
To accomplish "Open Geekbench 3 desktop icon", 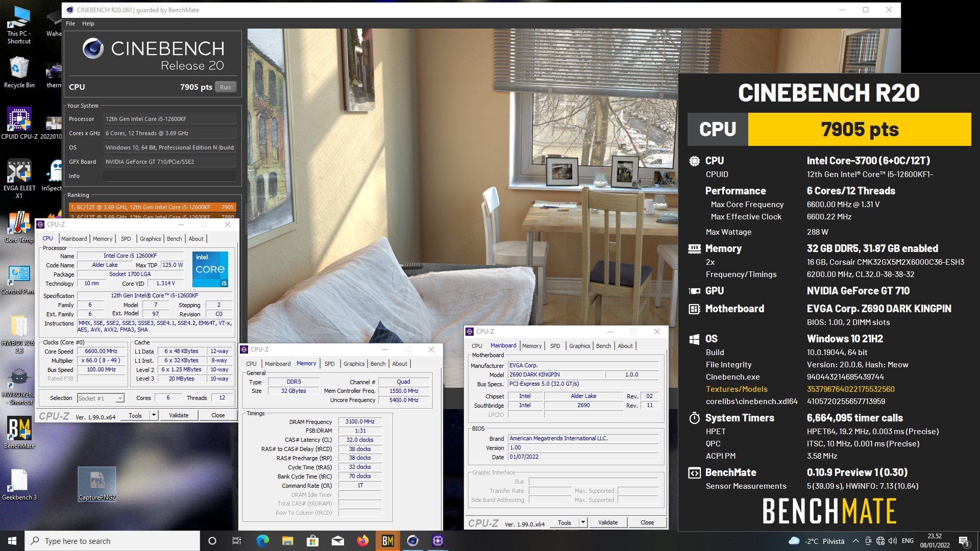I will (19, 485).
